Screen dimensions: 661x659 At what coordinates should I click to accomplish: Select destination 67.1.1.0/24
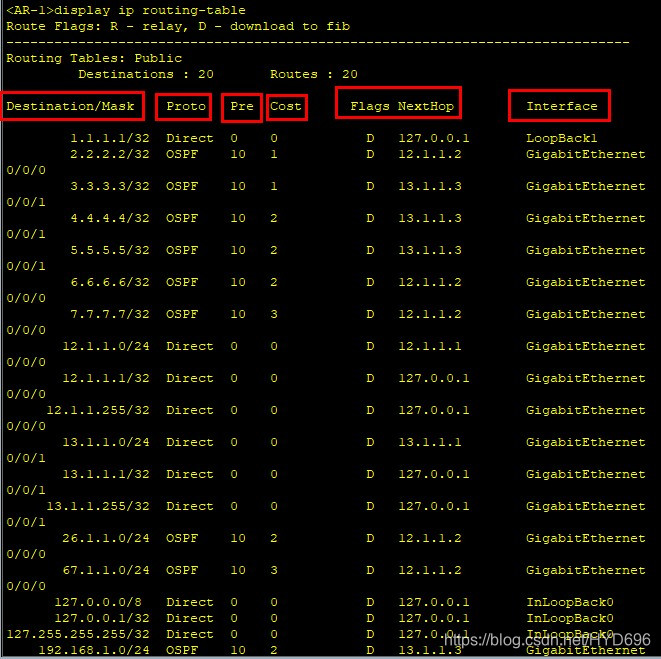pos(106,570)
